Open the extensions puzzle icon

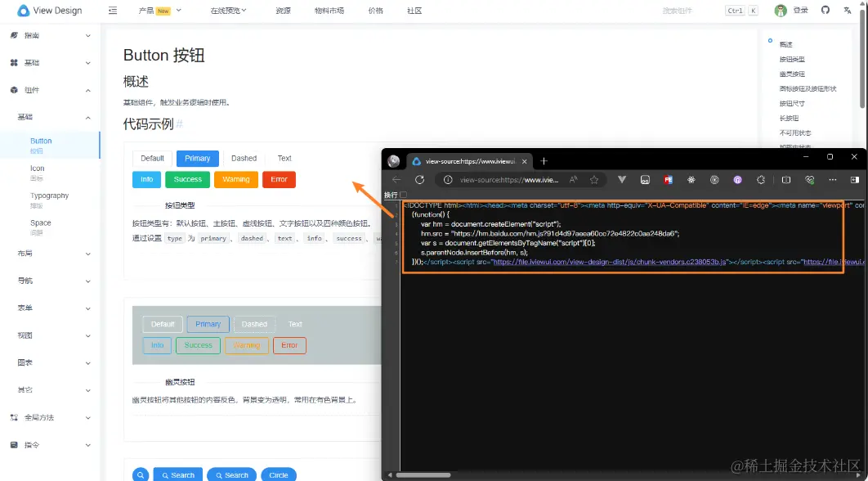[x=761, y=179]
